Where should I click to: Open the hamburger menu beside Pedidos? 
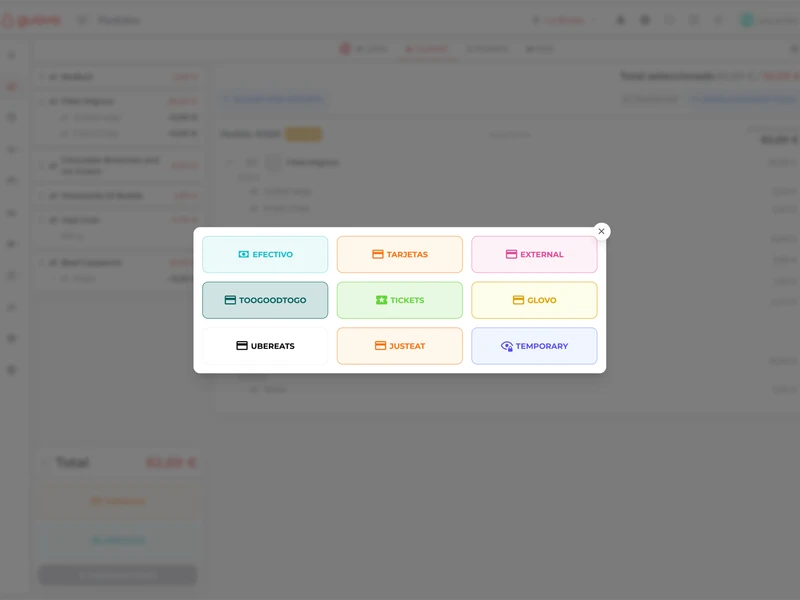click(82, 20)
